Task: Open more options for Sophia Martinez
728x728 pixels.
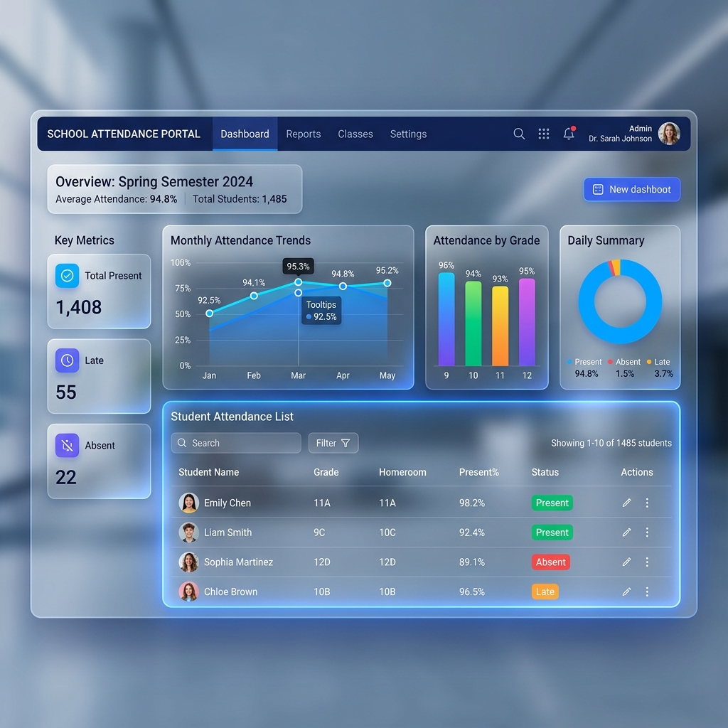Action: [x=647, y=562]
